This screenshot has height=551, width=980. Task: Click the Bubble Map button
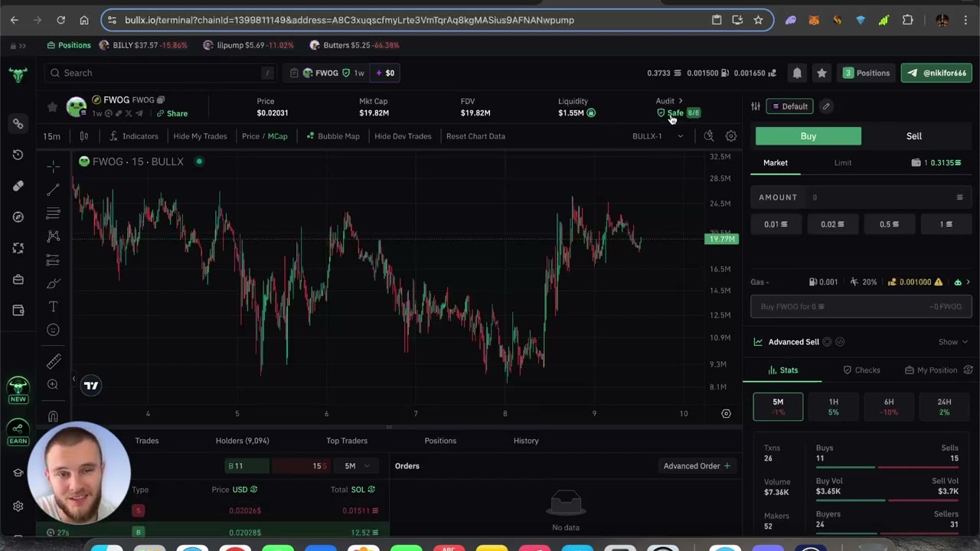click(333, 136)
